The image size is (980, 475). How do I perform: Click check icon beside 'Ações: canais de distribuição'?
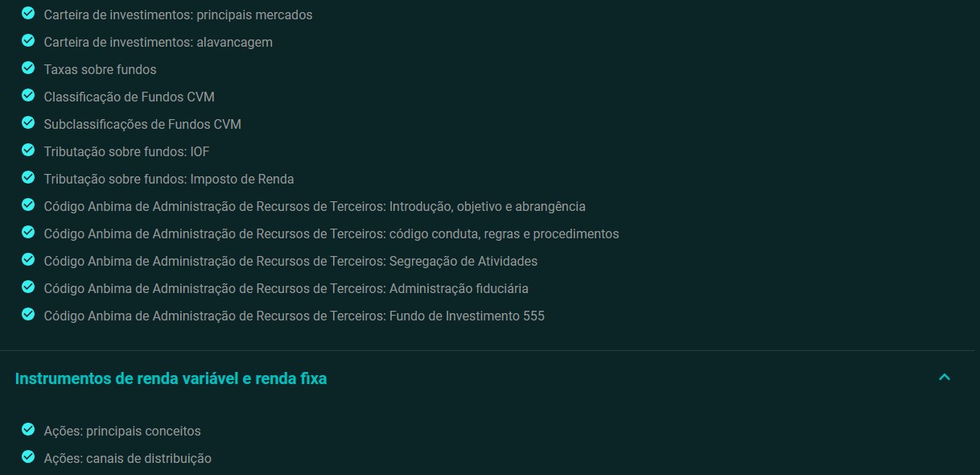click(x=28, y=457)
